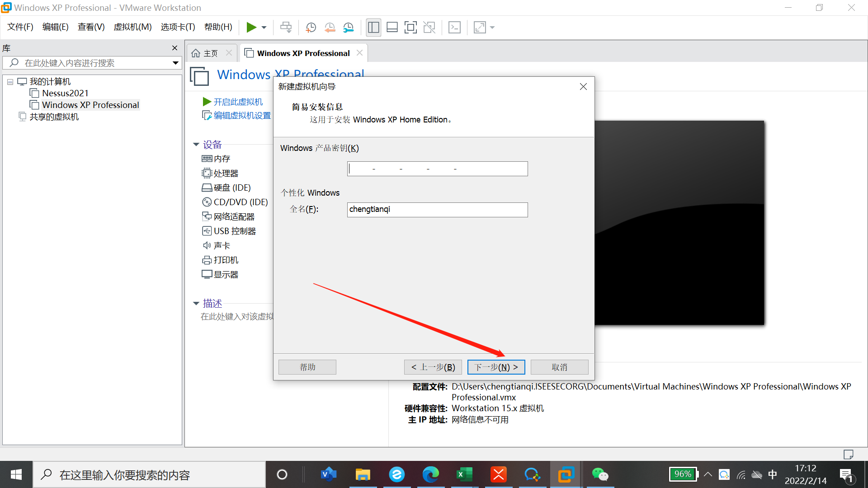Open the 虚拟机(M) menu
868x488 pixels.
(132, 27)
